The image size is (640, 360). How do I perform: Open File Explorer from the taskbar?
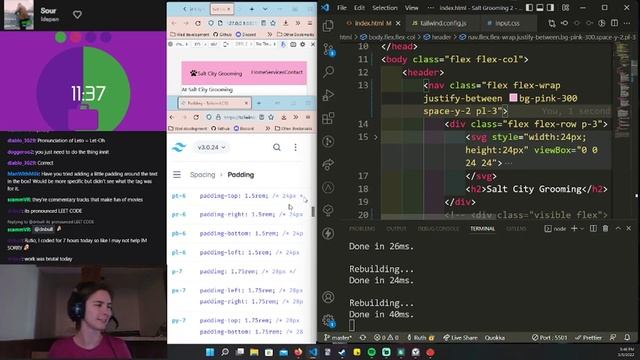(x=254, y=352)
